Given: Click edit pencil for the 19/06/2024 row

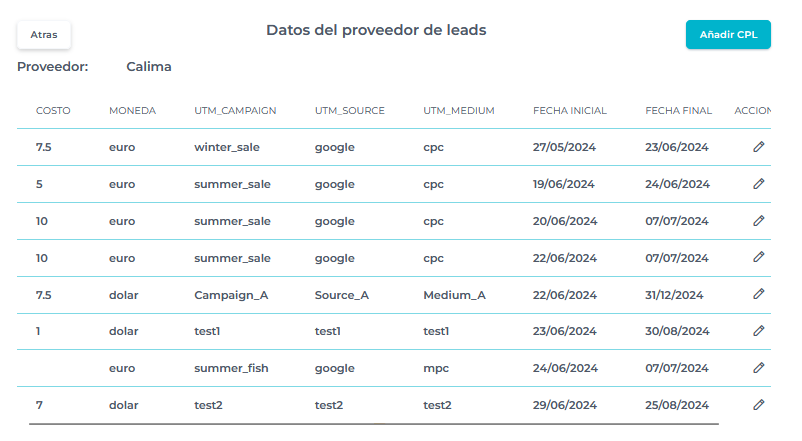Looking at the screenshot, I should (759, 184).
